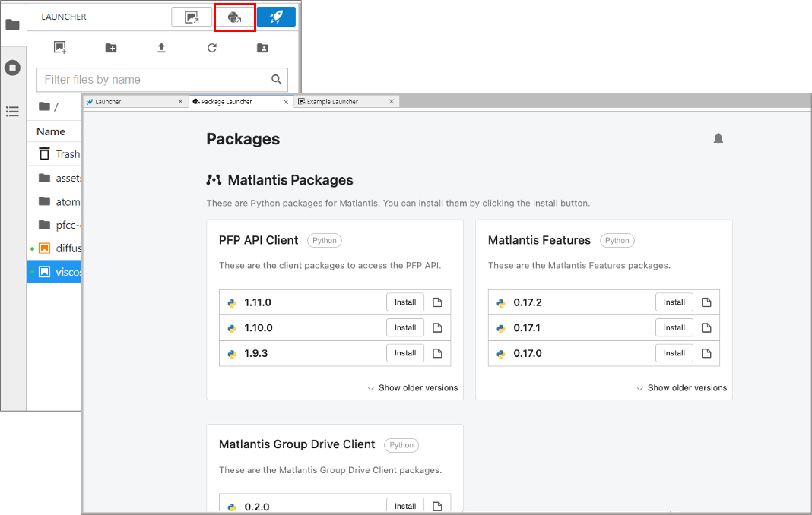Refresh the file list
The width and height of the screenshot is (812, 515).
tap(212, 48)
